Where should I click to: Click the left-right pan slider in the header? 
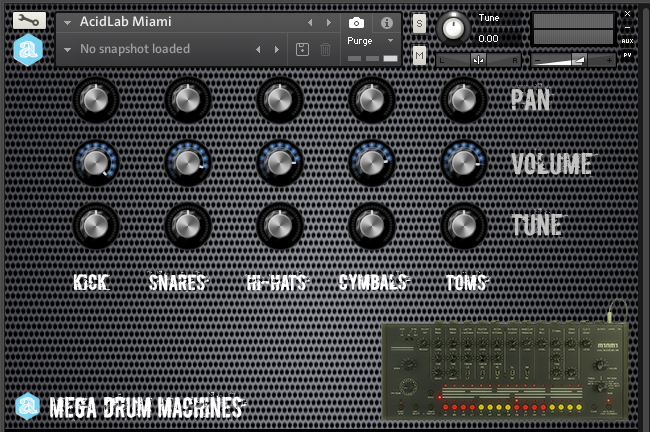coord(478,61)
